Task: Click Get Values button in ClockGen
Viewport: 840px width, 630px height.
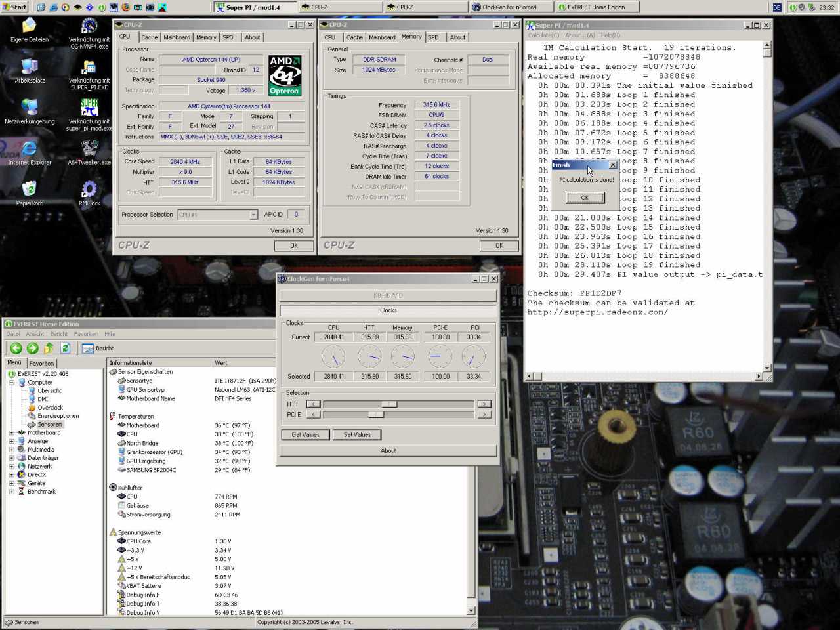Action: pos(305,435)
